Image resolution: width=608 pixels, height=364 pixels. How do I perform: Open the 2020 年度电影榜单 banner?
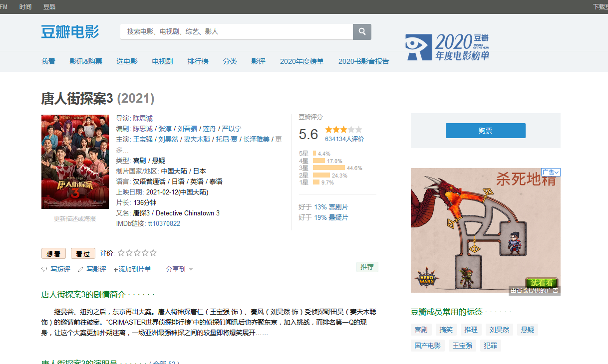447,47
